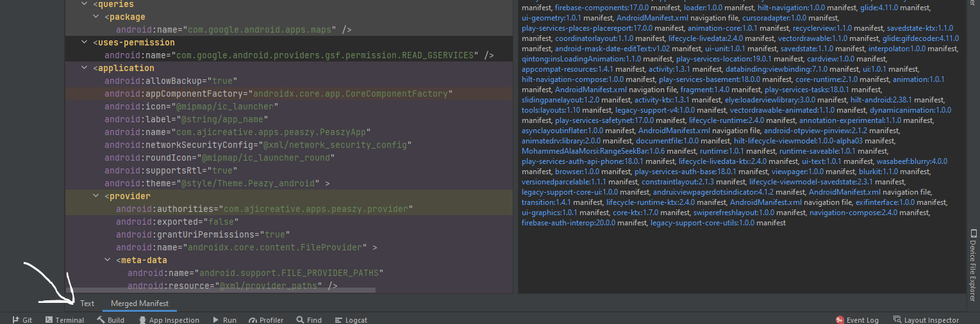The height and width of the screenshot is (324, 980).
Task: Select the android:allowBackup attribute line
Action: point(171,81)
